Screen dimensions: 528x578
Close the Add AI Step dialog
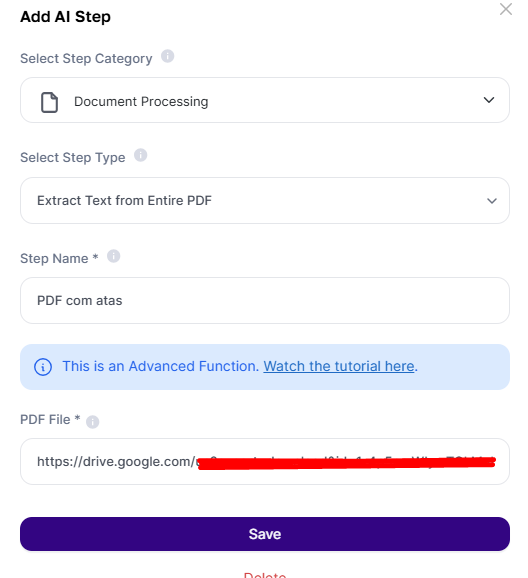tap(506, 9)
